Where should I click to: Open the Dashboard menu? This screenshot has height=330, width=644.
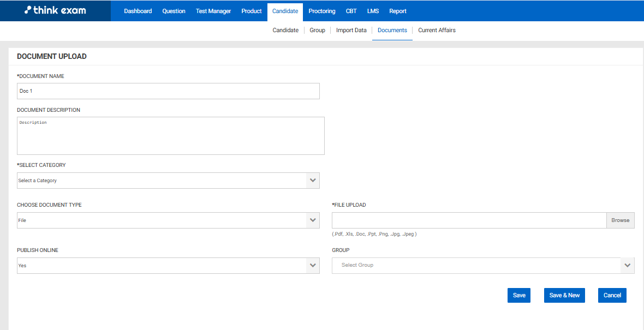(138, 11)
